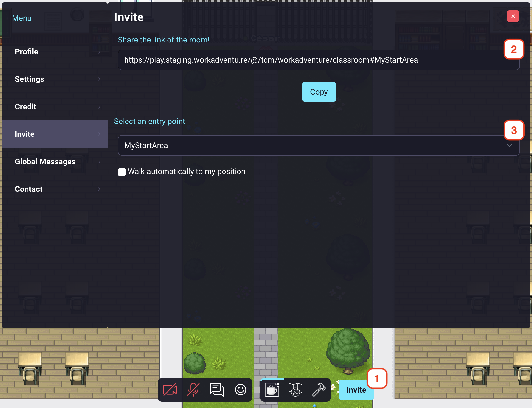Image resolution: width=532 pixels, height=408 pixels.
Task: Expand the Settings menu section
Action: pyautogui.click(x=55, y=79)
